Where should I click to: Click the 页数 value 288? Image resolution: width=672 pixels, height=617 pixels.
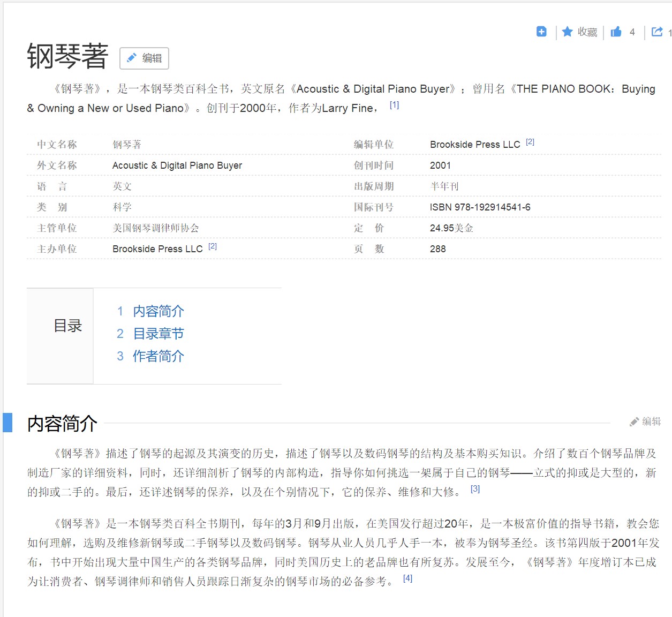click(x=437, y=249)
